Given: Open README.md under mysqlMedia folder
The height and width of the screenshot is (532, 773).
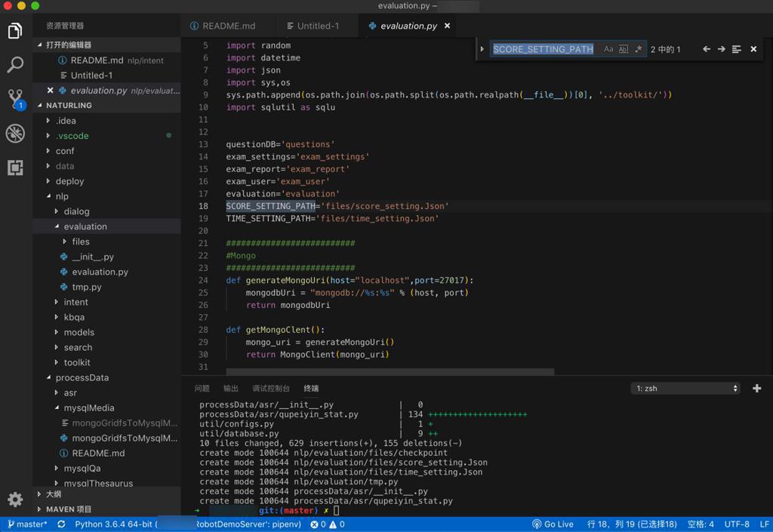Looking at the screenshot, I should pos(106,454).
